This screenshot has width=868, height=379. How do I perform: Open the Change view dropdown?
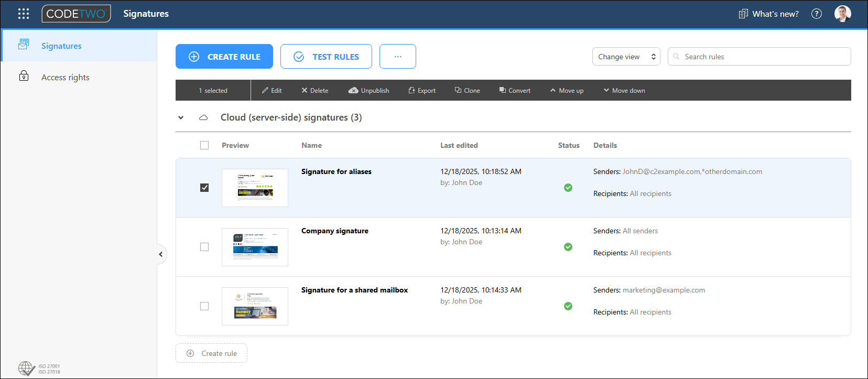(x=626, y=57)
